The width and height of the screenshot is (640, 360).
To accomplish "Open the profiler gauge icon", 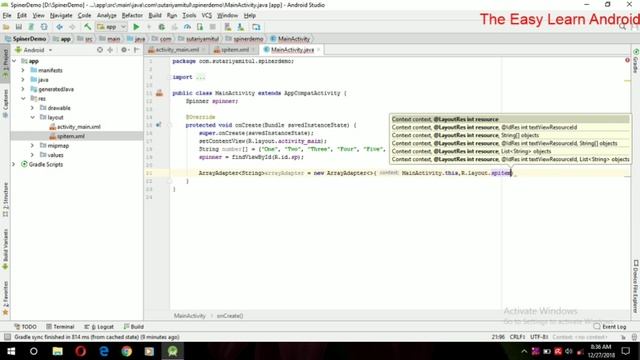I will tap(187, 27).
